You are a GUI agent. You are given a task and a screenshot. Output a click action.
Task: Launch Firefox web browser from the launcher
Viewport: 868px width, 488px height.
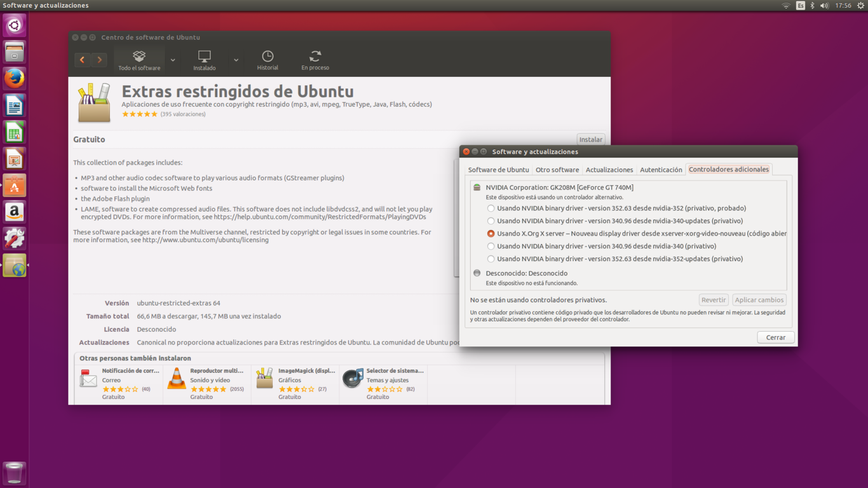14,79
